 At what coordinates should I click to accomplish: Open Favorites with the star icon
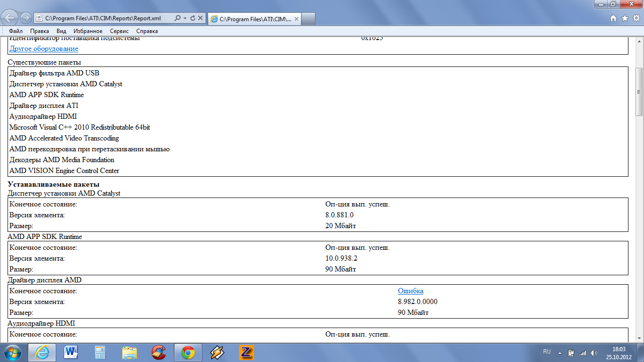tap(625, 18)
